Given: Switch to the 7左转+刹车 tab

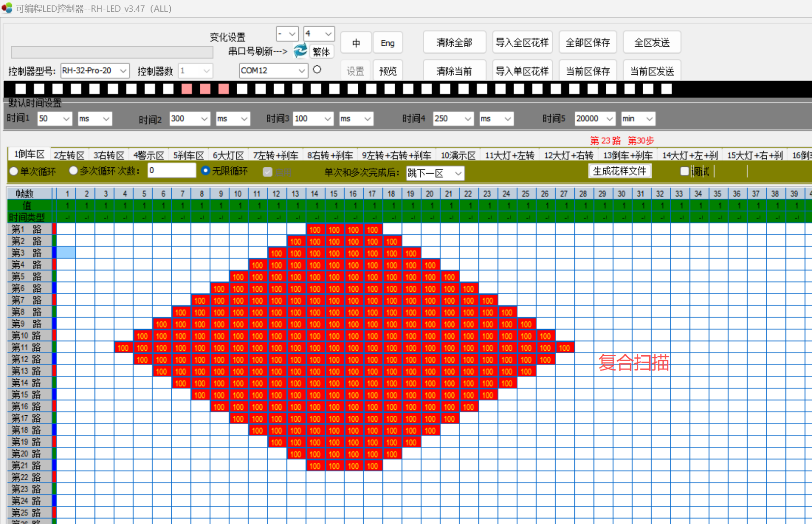Looking at the screenshot, I should click(276, 154).
